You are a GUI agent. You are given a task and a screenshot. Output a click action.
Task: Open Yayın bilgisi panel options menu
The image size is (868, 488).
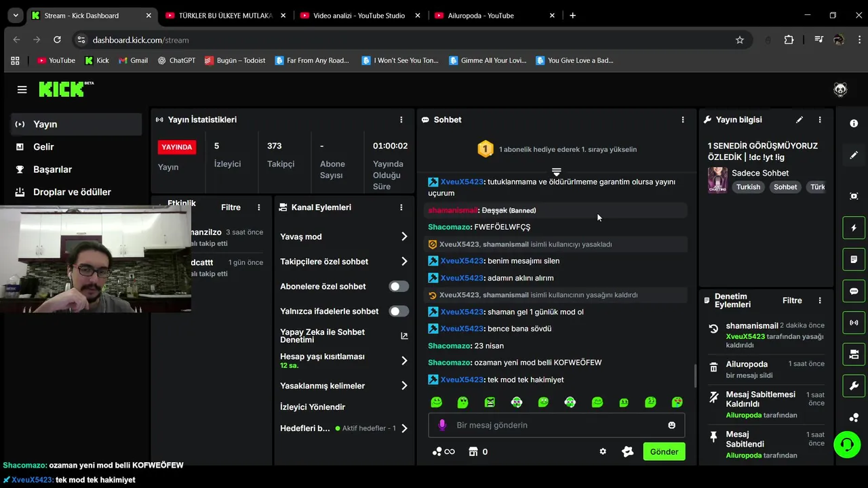[820, 120]
